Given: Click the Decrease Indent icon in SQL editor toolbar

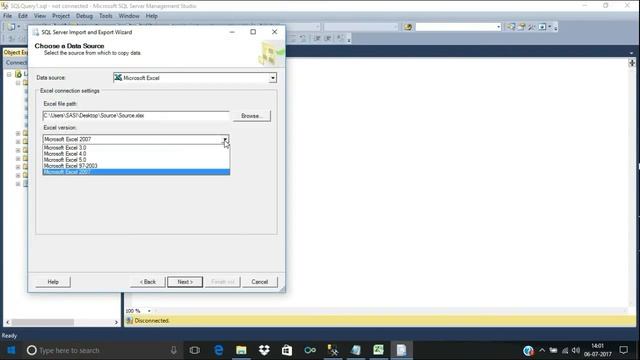Looking at the screenshot, I should tap(317, 38).
